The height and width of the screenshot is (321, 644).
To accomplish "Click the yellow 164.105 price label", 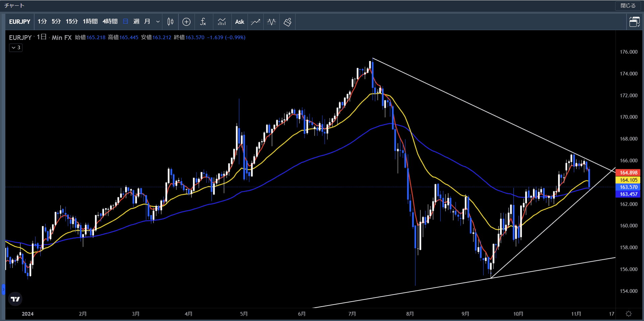I will coord(628,180).
